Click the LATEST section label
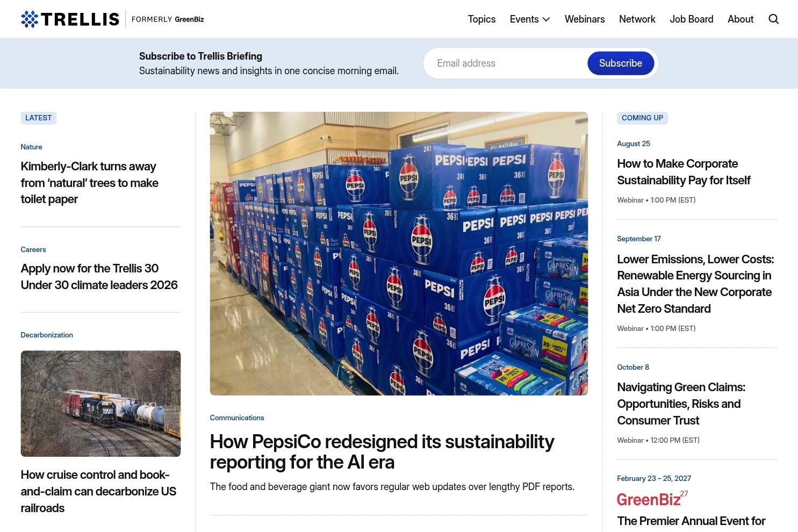 (39, 118)
